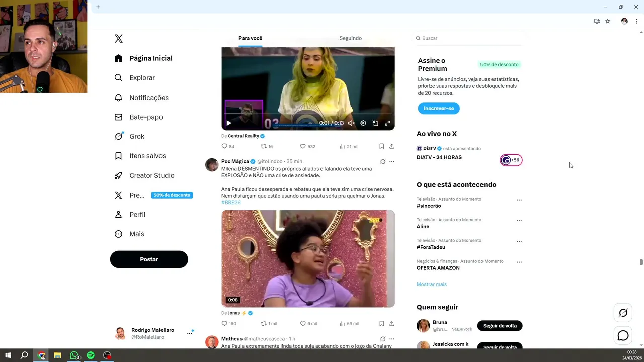Enter fullscreen on the Central Reality video
The image size is (644, 362).
pos(387,123)
